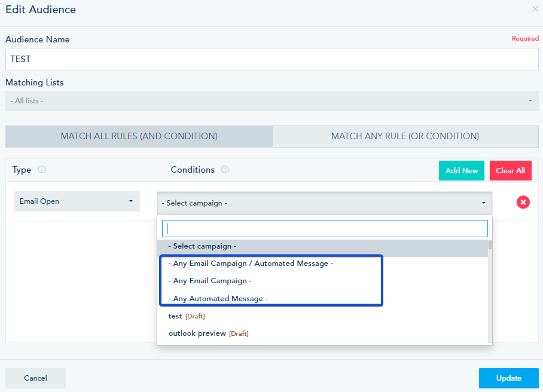Viewport: 543px width, 392px height.
Task: Choose Any Email Campaign / Automated Message option
Action: tap(251, 264)
